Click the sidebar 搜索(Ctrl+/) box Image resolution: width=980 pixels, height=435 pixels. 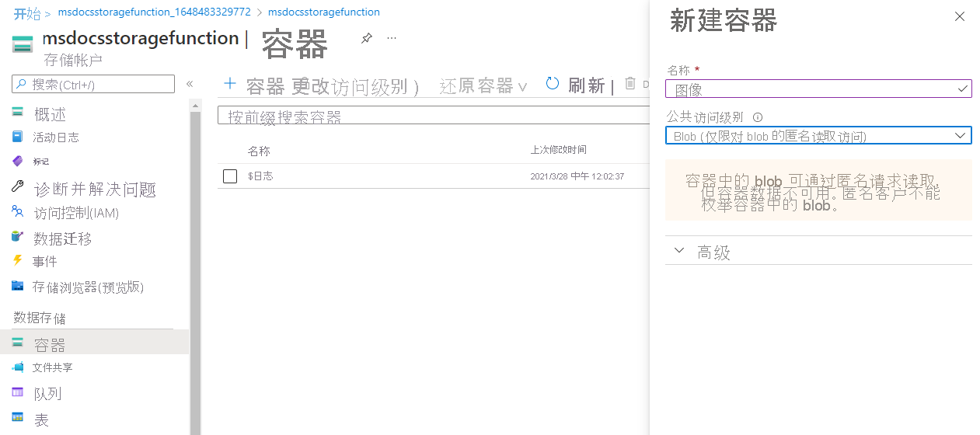tap(93, 84)
